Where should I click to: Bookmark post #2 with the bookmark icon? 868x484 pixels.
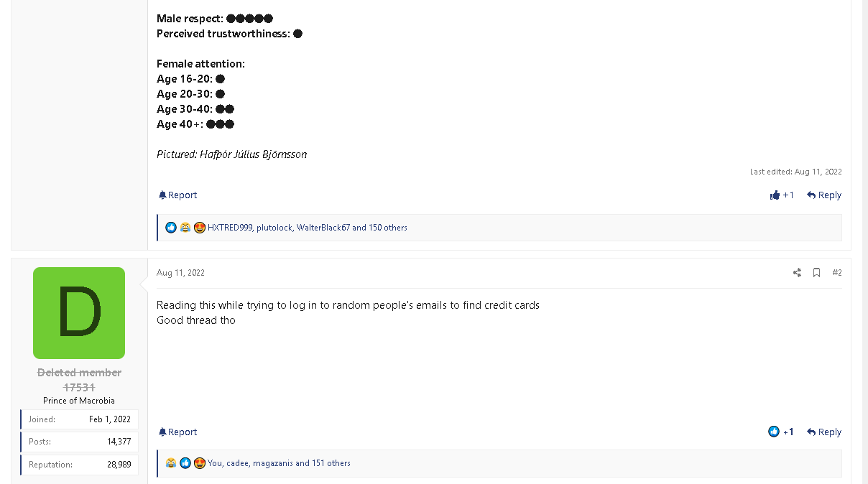tap(817, 273)
